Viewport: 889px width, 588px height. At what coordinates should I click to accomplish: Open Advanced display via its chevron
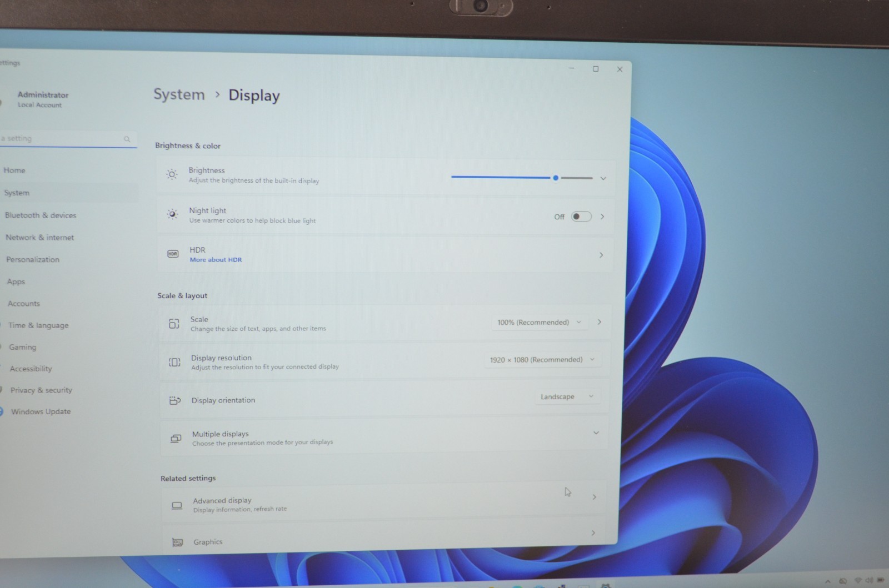pyautogui.click(x=594, y=497)
